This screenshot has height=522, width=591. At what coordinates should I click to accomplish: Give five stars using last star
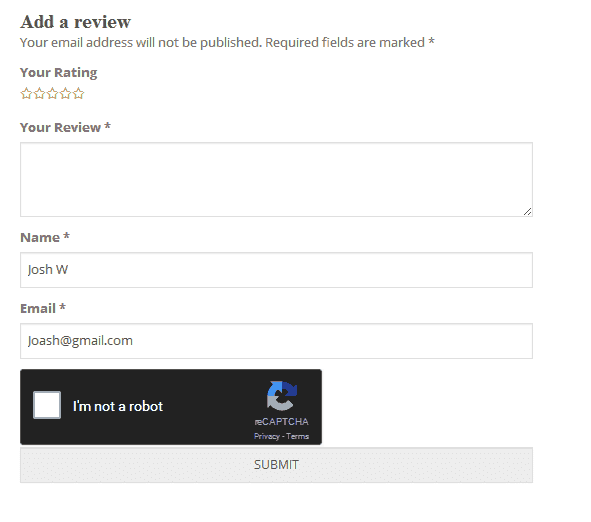(78, 93)
